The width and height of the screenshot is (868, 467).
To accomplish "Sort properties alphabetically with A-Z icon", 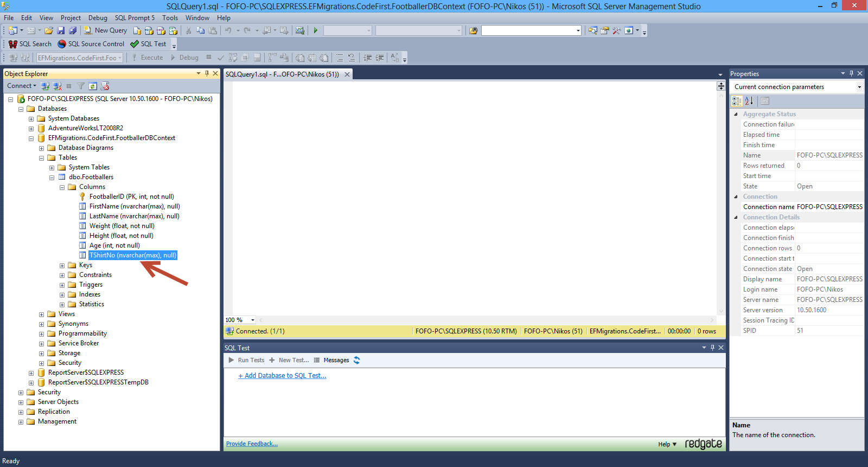I will click(x=749, y=100).
